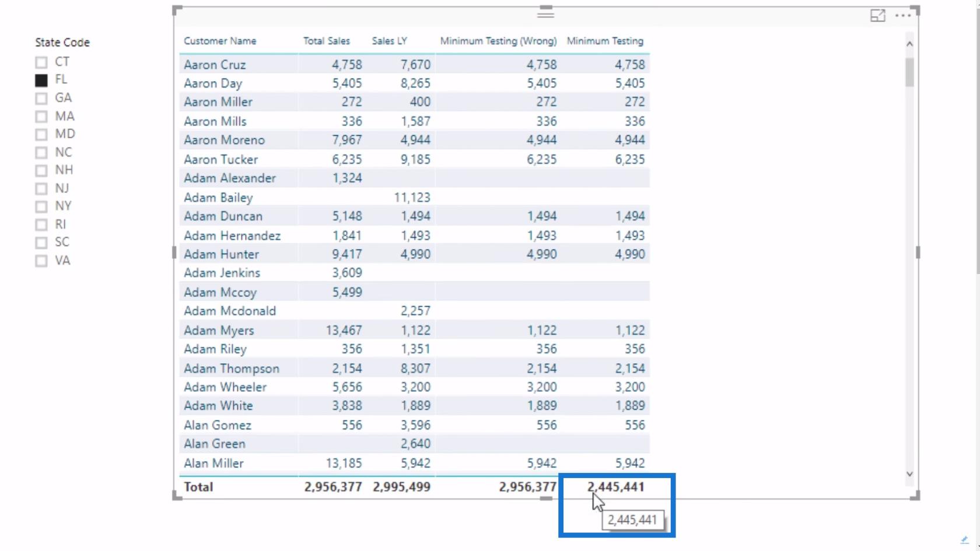980x551 pixels.
Task: Select the Alan Miller customer name
Action: point(213,464)
